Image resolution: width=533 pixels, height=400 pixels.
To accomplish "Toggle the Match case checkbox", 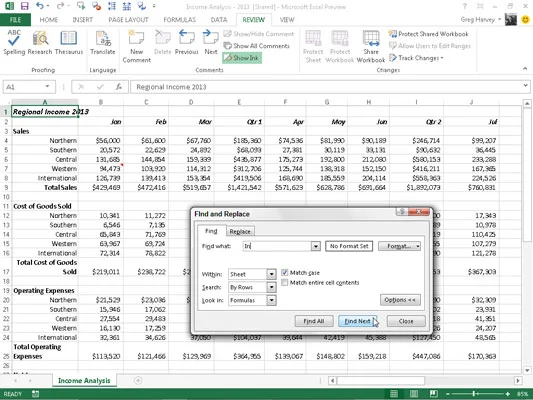I will [x=285, y=273].
